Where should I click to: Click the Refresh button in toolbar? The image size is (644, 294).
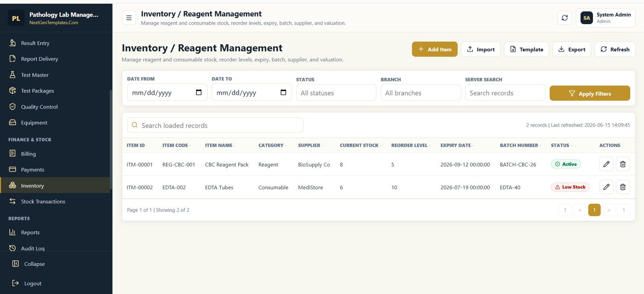tap(615, 49)
